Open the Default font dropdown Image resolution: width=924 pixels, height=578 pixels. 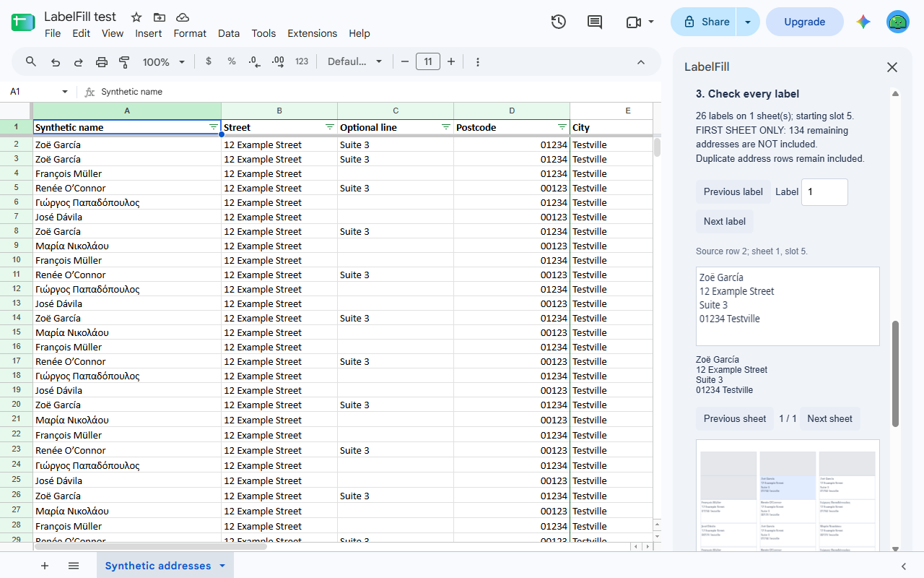[354, 62]
